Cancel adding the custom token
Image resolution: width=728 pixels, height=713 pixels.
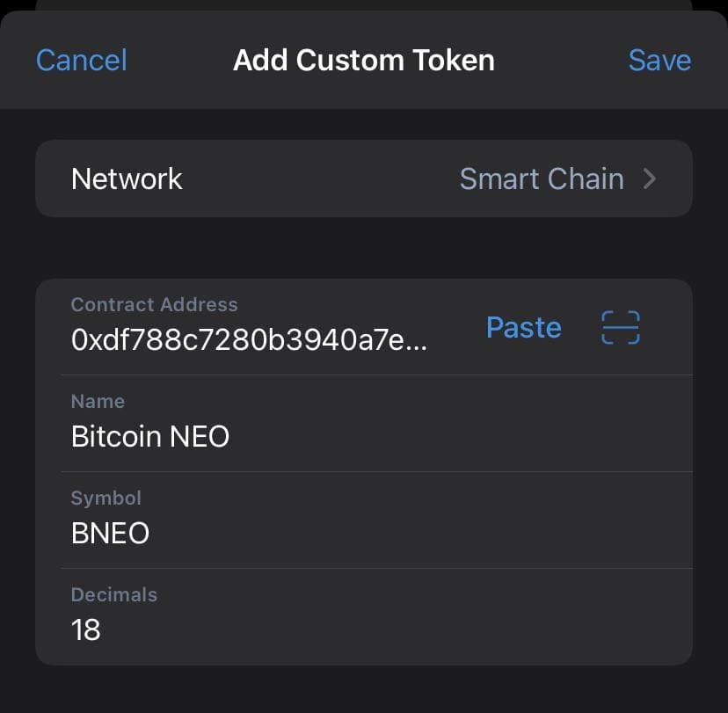coord(82,61)
